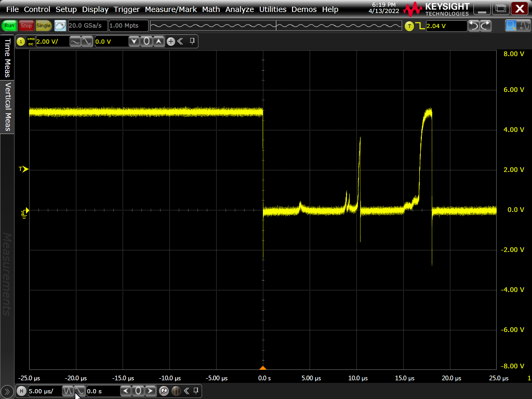Viewport: 532px width, 399px height.
Task: Click the trigger level field showing 2.04 V
Action: pos(446,26)
